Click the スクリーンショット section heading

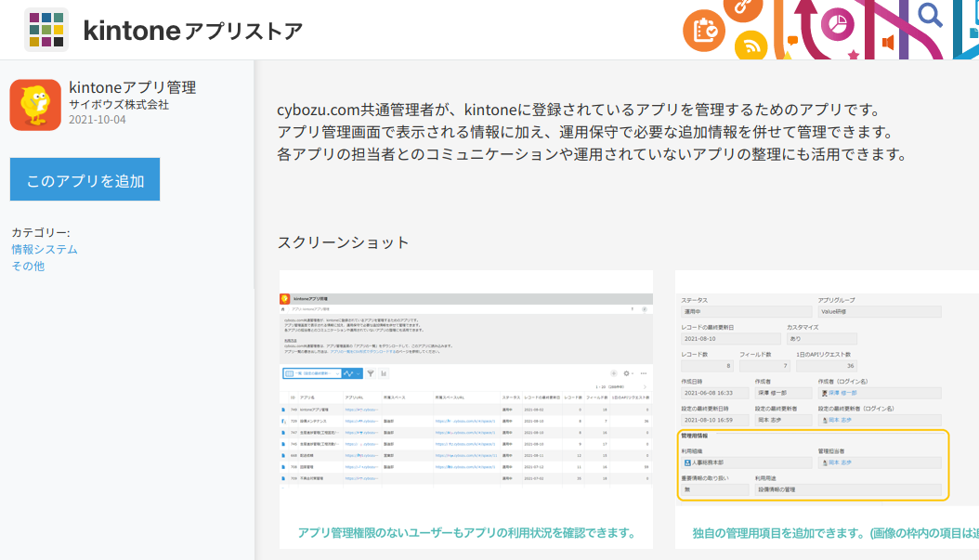[343, 242]
